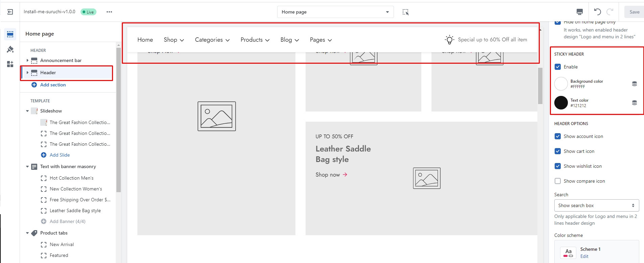
Task: Click dynamic source icon beside Background color
Action: (634, 84)
